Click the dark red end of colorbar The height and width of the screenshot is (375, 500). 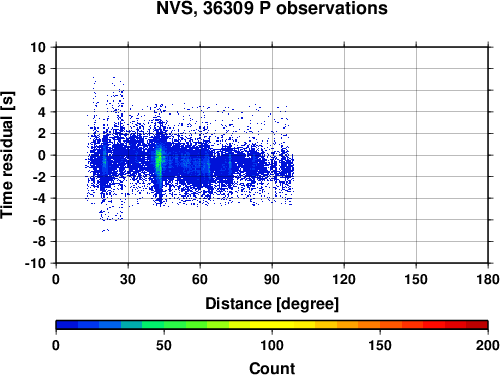(477, 325)
